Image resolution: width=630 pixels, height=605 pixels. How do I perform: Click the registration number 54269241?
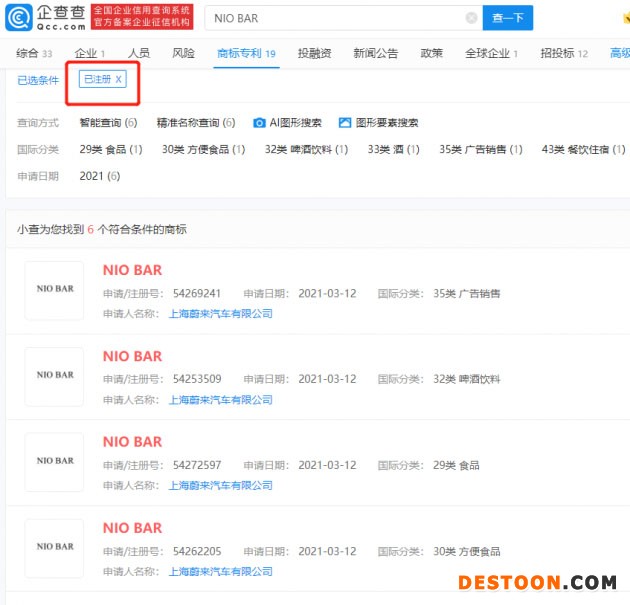[197, 293]
